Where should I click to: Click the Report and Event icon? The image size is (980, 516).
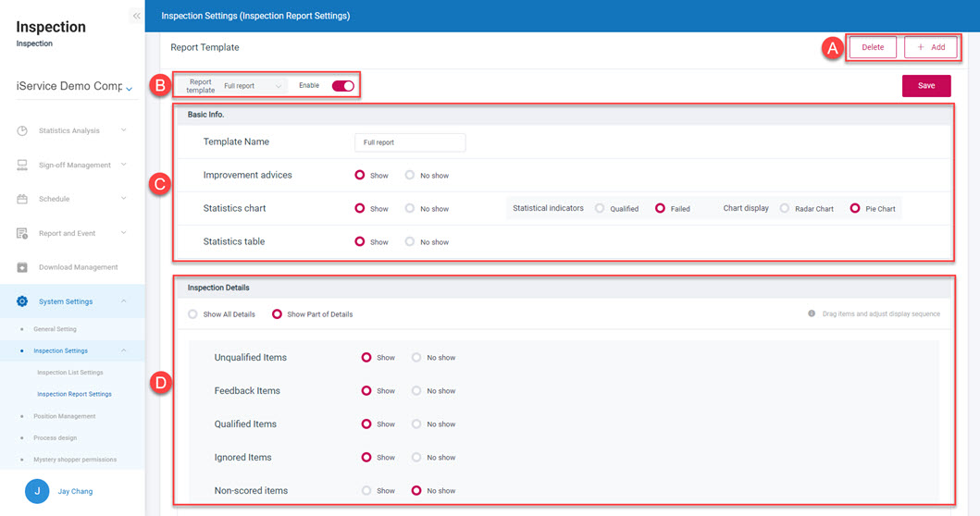point(22,234)
